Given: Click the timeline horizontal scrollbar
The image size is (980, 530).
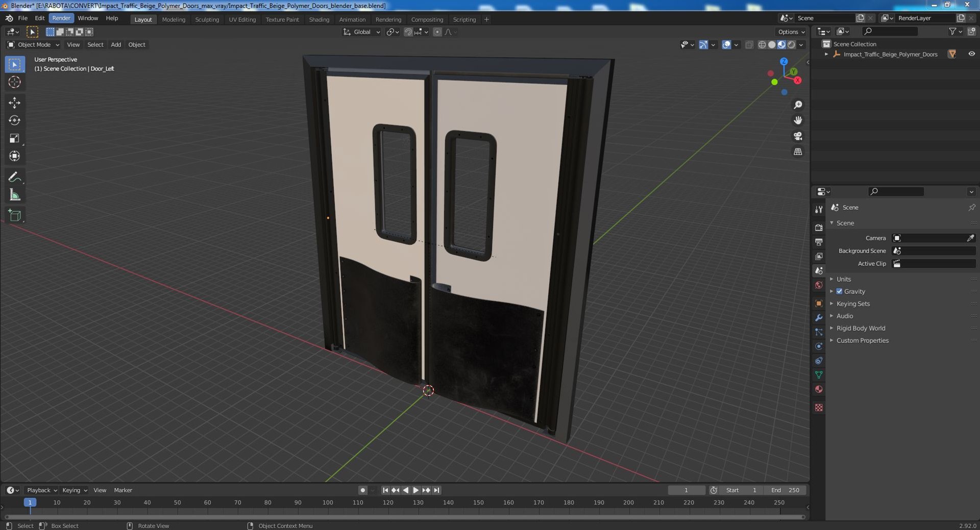Looking at the screenshot, I should point(404,517).
